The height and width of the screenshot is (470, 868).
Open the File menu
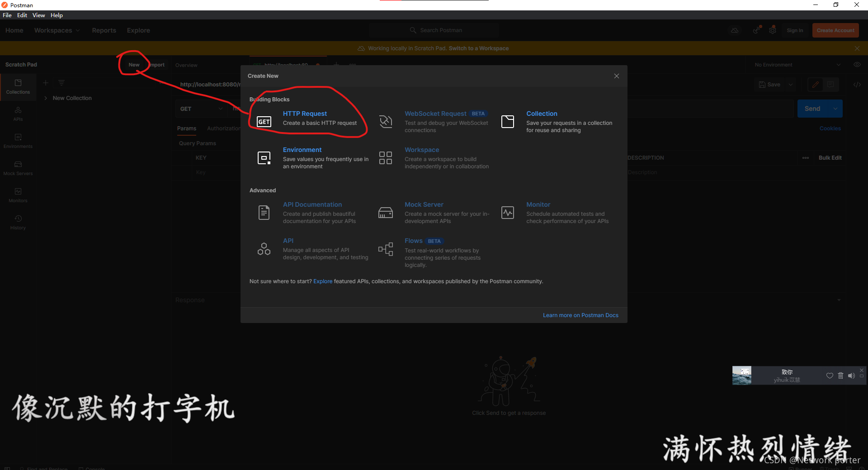click(7, 15)
